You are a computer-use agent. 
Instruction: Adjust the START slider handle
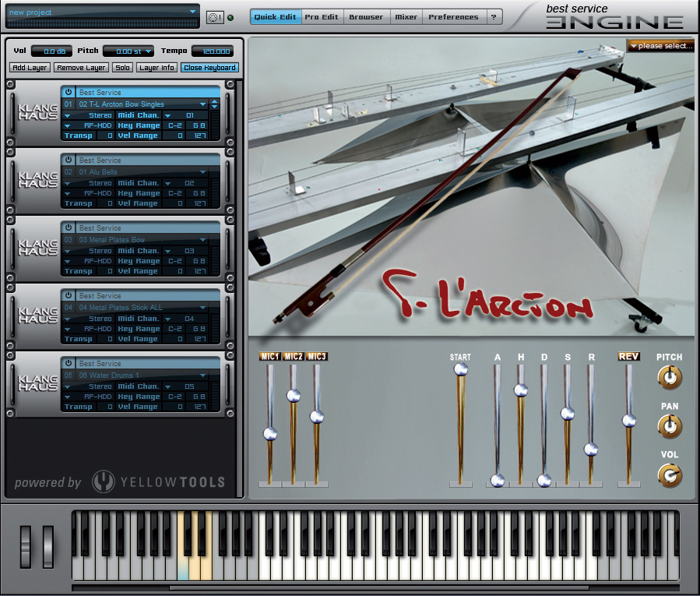461,369
